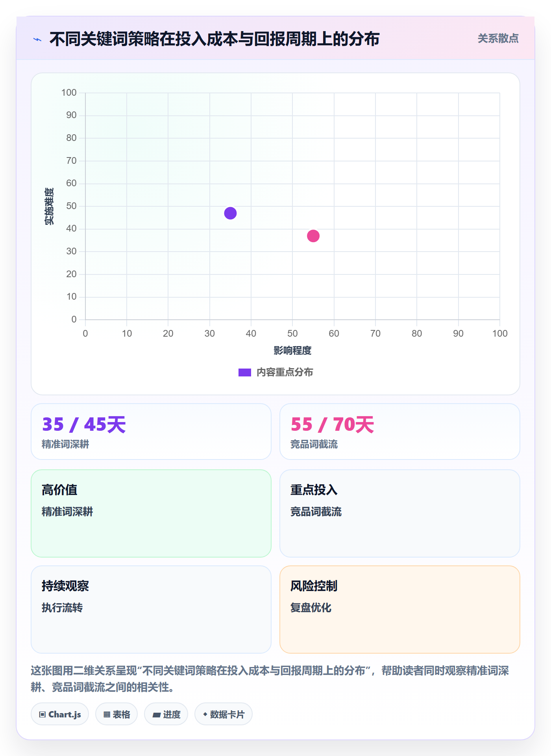This screenshot has width=551, height=756.
Task: Click 执行流转 in the 持续观察 card
Action: (62, 608)
